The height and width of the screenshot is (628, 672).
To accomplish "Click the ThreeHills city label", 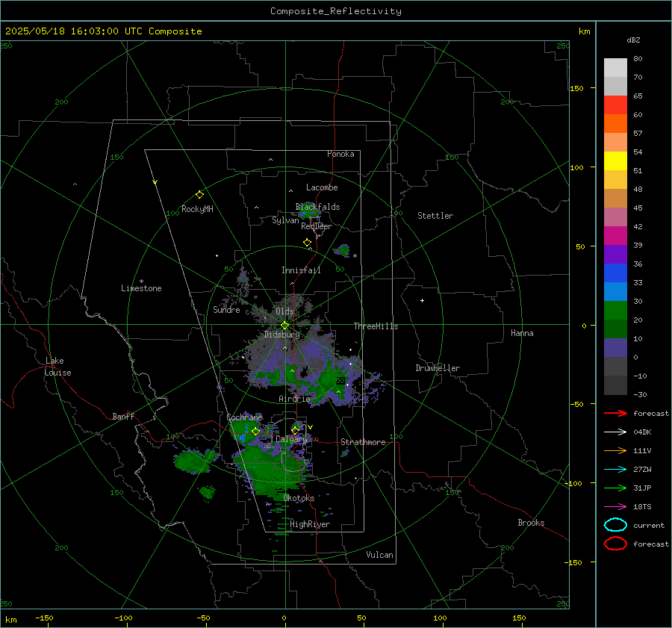I will pyautogui.click(x=376, y=326).
